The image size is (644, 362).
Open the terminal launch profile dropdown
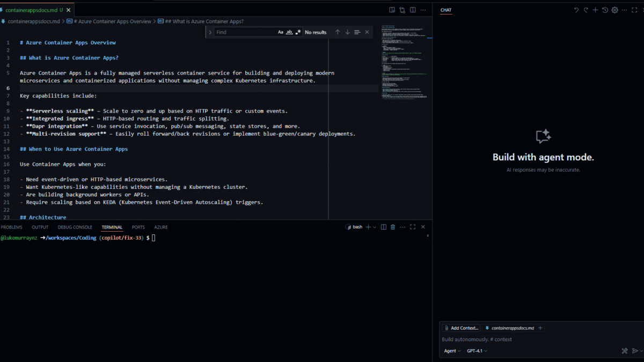pos(375,227)
